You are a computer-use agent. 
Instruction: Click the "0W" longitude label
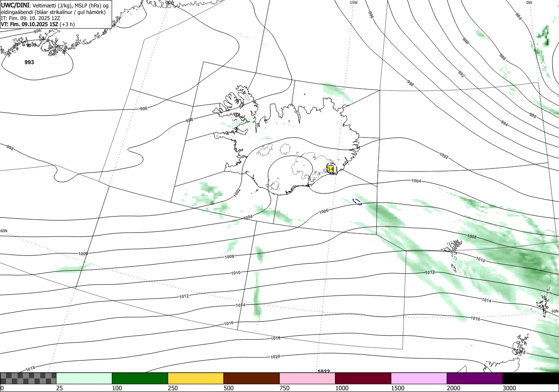[529, 3]
